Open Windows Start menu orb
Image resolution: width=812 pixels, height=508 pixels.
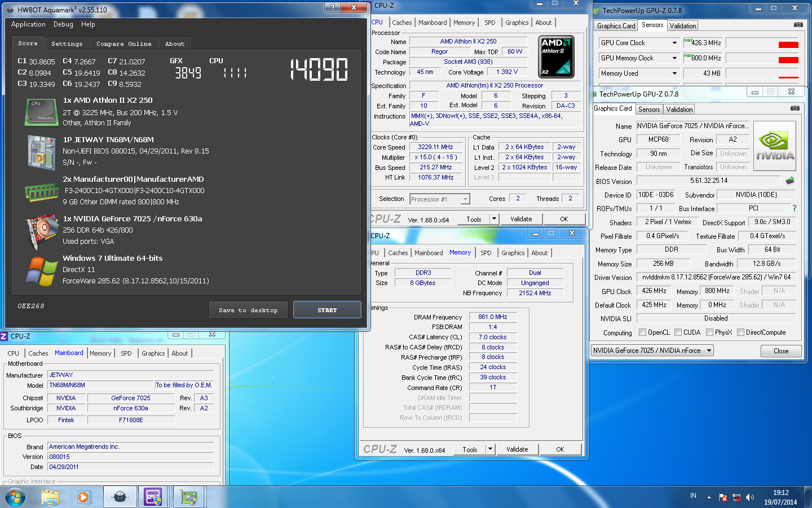point(15,497)
